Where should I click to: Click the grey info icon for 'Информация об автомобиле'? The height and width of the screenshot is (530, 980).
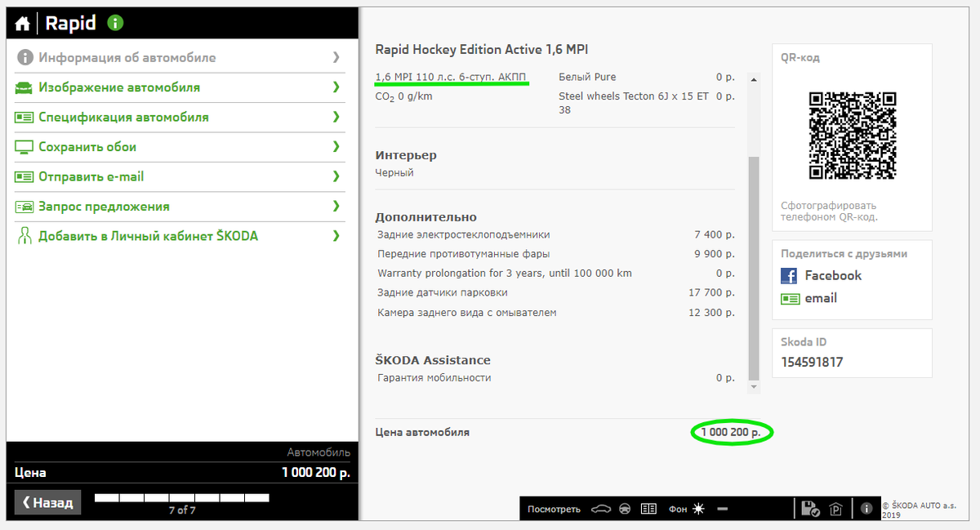tap(24, 57)
